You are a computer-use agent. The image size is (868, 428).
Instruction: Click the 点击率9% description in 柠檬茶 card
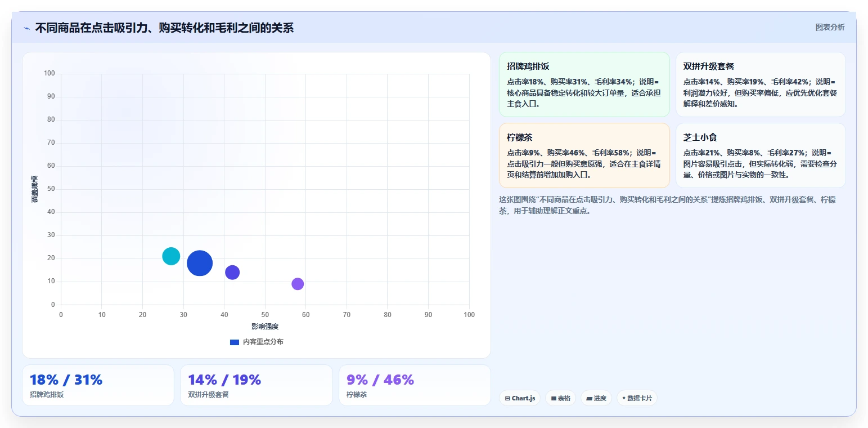pyautogui.click(x=583, y=164)
